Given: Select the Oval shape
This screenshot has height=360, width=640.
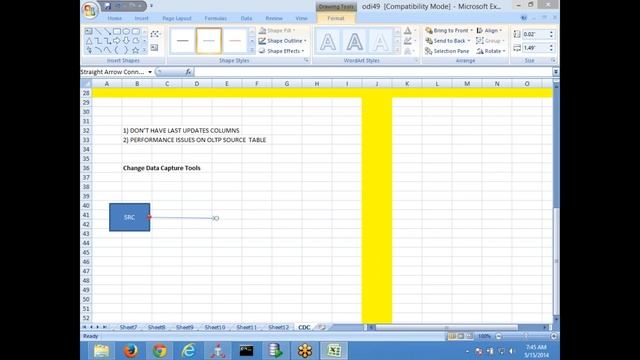Looking at the screenshot, I should click(126, 31).
